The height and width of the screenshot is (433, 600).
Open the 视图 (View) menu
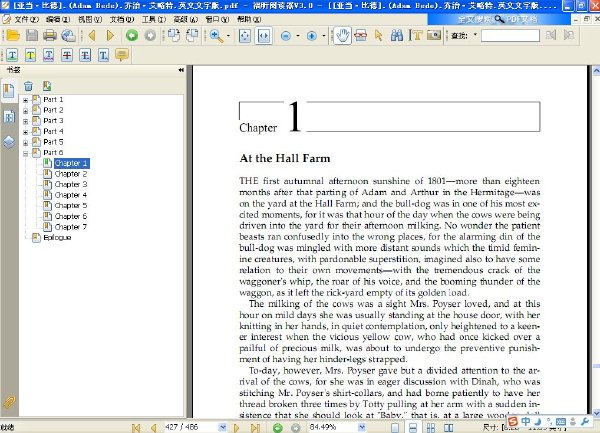point(90,19)
